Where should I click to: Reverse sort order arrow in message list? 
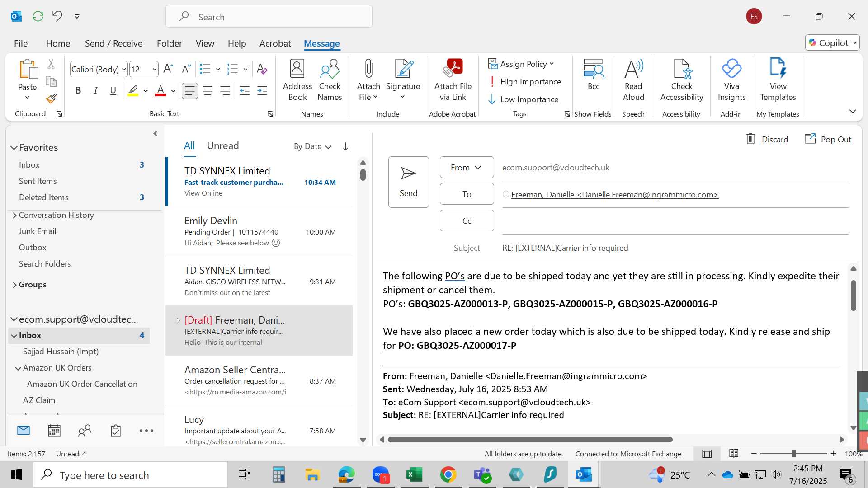345,146
